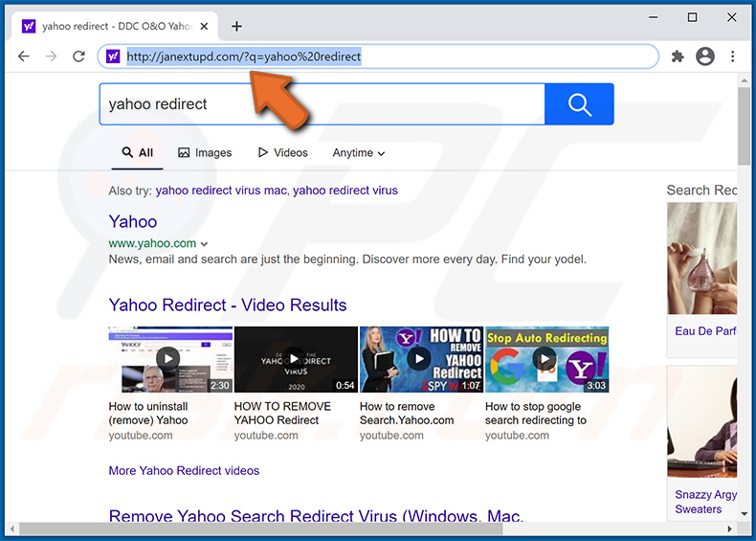Select the All results tab
The width and height of the screenshot is (756, 541).
[138, 153]
